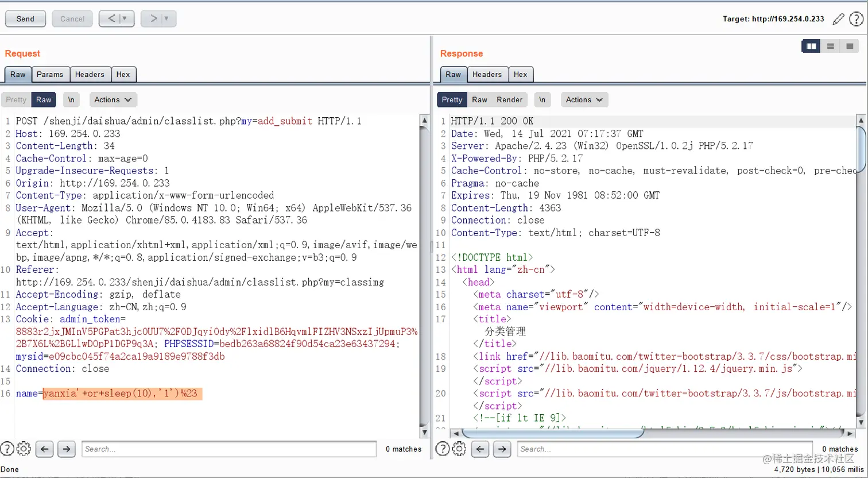Edit target with pencil icon
The height and width of the screenshot is (478, 868).
(x=839, y=19)
